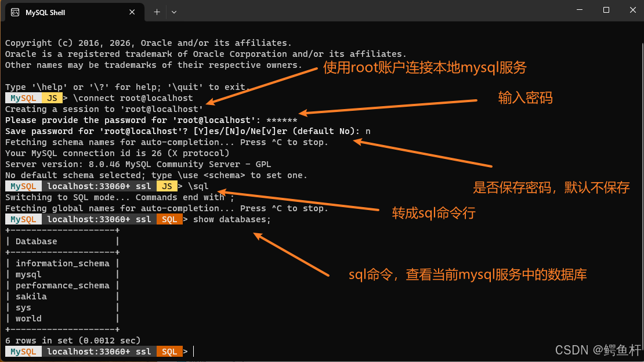644x362 pixels.
Task: Click the 'performance_schema' row
Action: (x=63, y=285)
